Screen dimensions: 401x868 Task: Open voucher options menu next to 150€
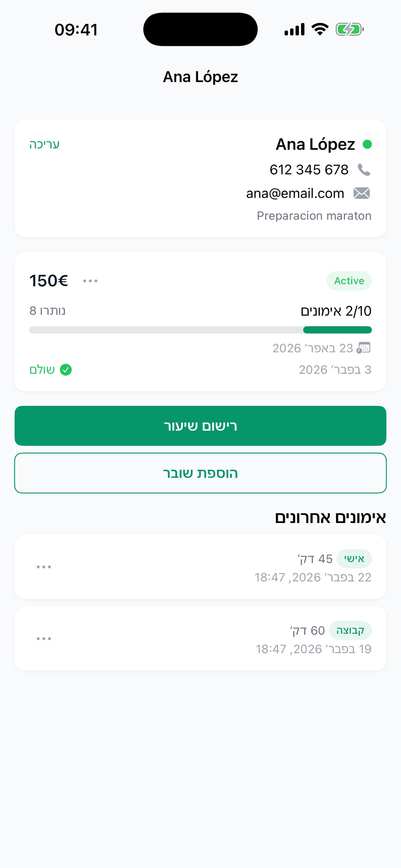click(x=90, y=281)
